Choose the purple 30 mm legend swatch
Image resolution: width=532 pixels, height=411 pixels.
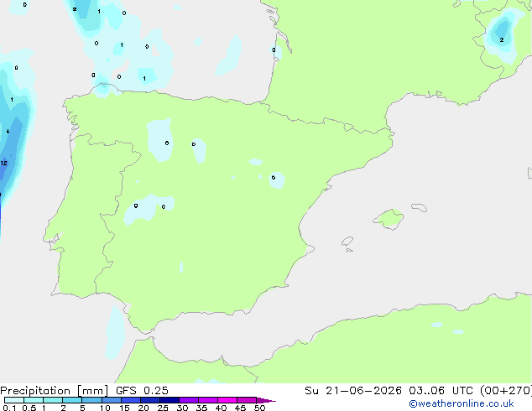point(189,400)
